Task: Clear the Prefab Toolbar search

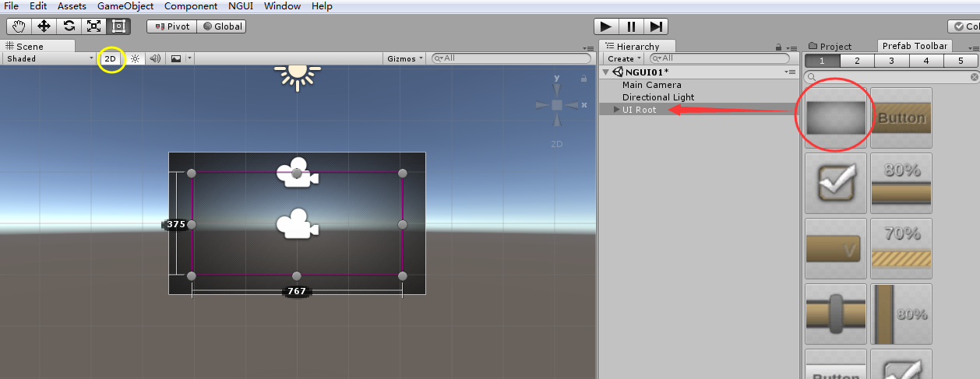Action: coord(974,77)
